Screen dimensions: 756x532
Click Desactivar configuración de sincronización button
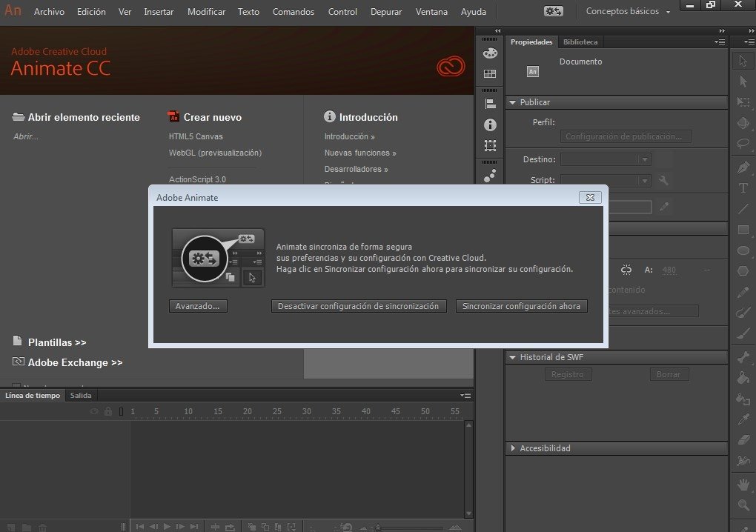(358, 306)
